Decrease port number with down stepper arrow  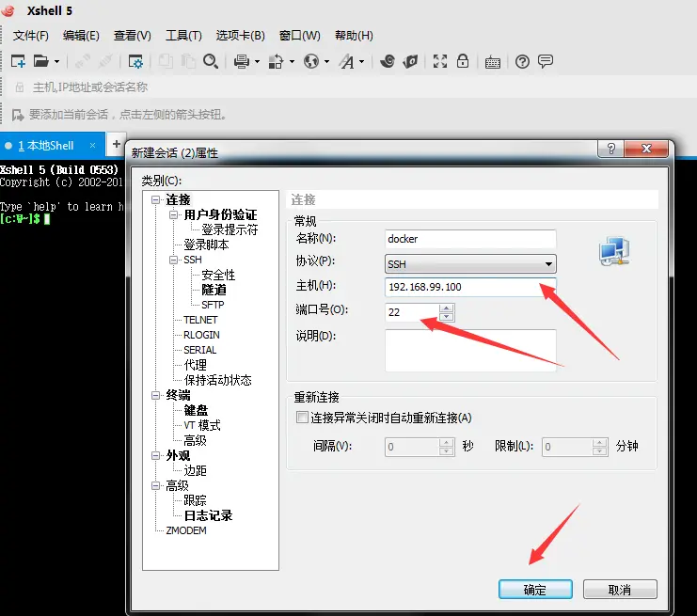446,317
